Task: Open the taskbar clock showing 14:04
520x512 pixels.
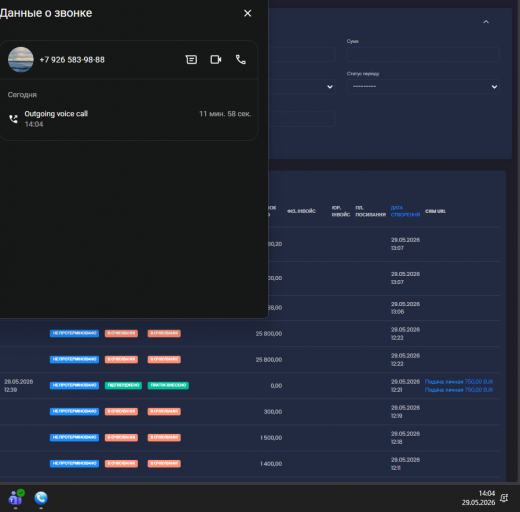Action: pyautogui.click(x=478, y=498)
